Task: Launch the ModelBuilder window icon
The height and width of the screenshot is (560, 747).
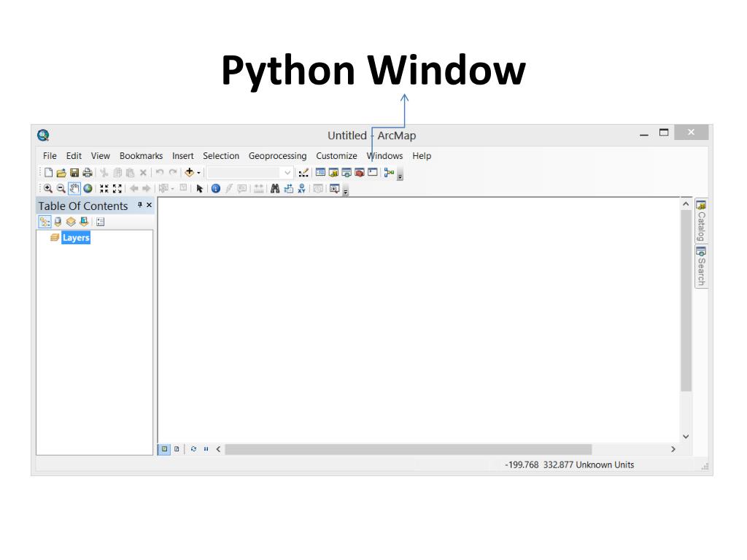Action: [x=389, y=172]
